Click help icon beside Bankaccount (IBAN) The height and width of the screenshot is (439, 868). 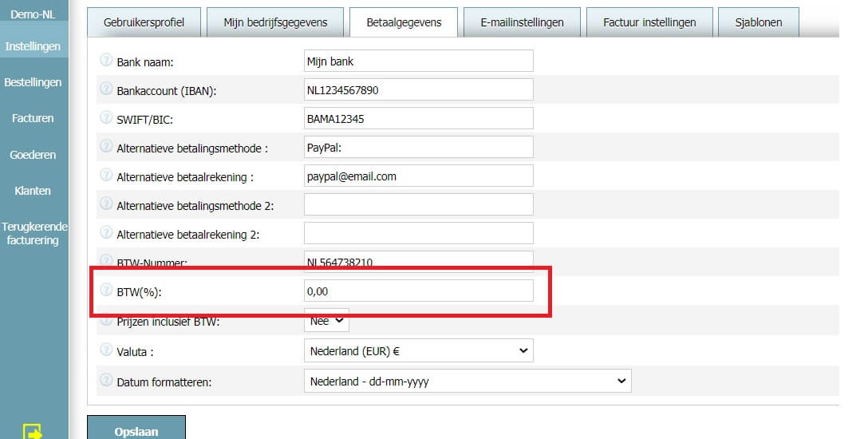pyautogui.click(x=106, y=89)
